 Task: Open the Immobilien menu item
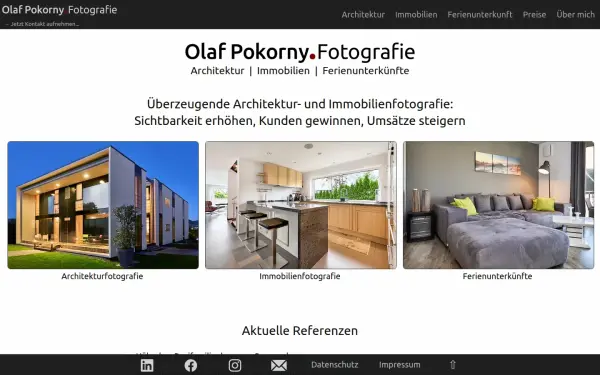pyautogui.click(x=416, y=15)
